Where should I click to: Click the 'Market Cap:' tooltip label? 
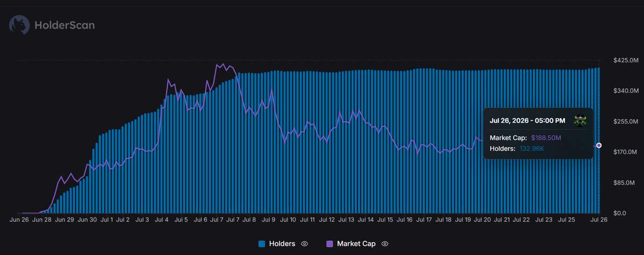(x=507, y=138)
